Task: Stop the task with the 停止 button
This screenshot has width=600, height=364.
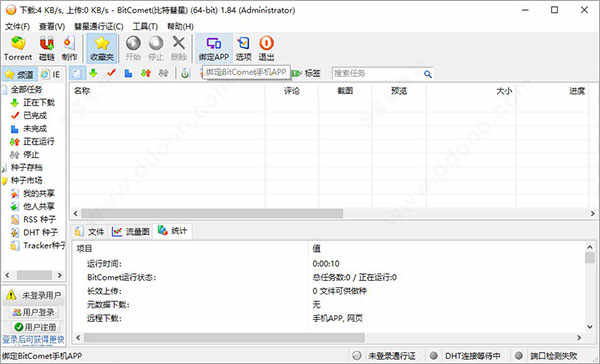Action: (156, 48)
